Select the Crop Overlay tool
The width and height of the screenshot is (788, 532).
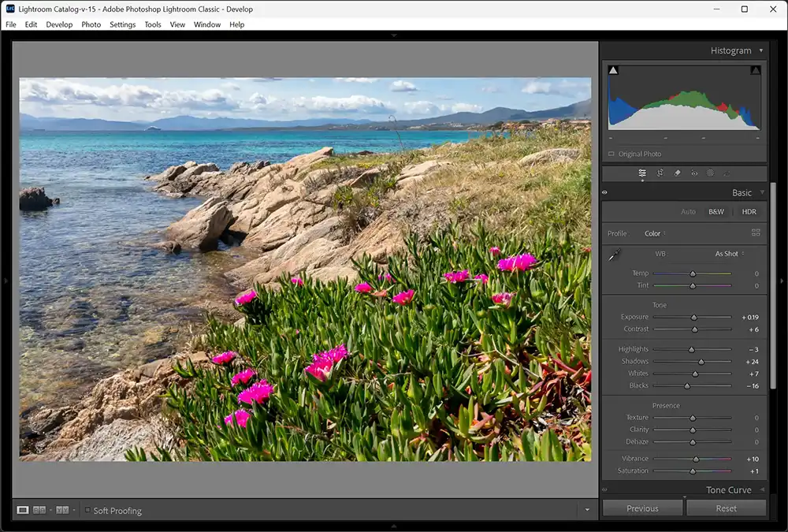660,173
